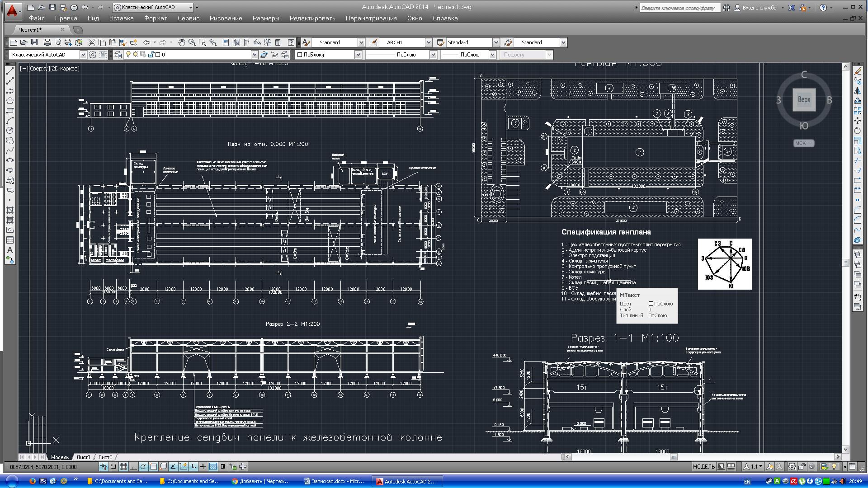Toggle Dynamic Input in the status bar

click(193, 466)
